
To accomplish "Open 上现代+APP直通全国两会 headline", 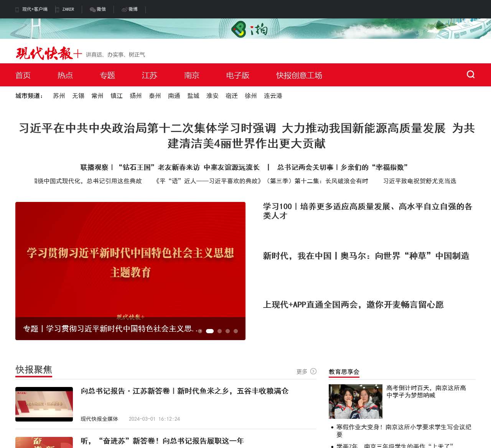I will (x=353, y=305).
